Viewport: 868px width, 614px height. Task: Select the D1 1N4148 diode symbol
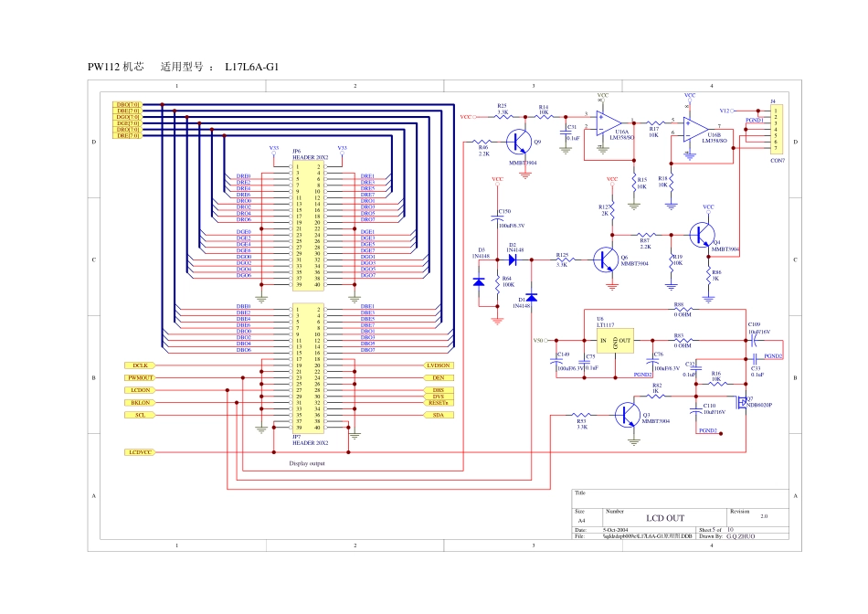[533, 299]
